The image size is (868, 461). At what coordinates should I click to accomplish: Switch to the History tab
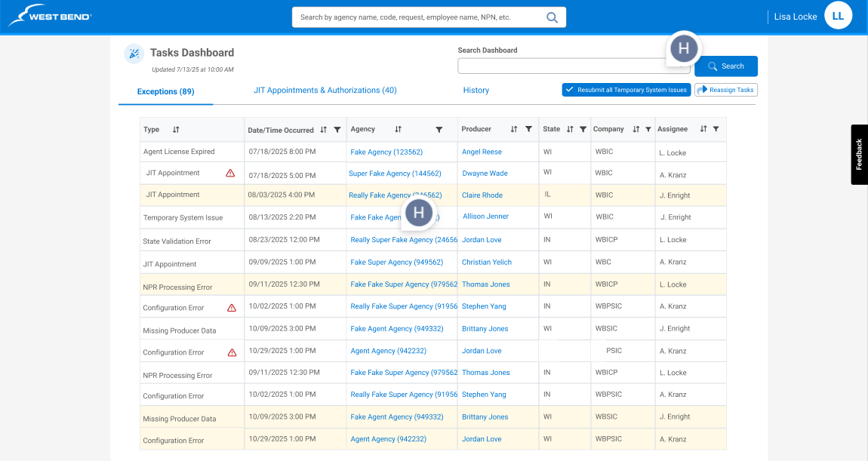(476, 90)
